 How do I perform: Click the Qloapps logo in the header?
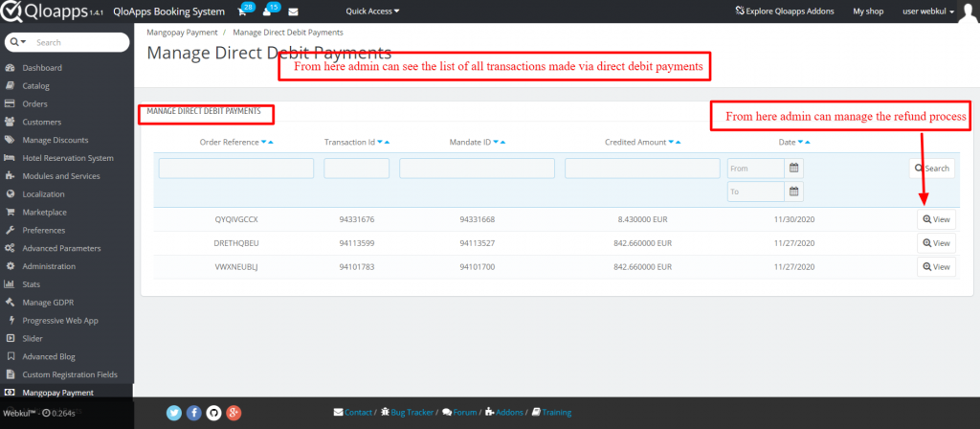52,11
